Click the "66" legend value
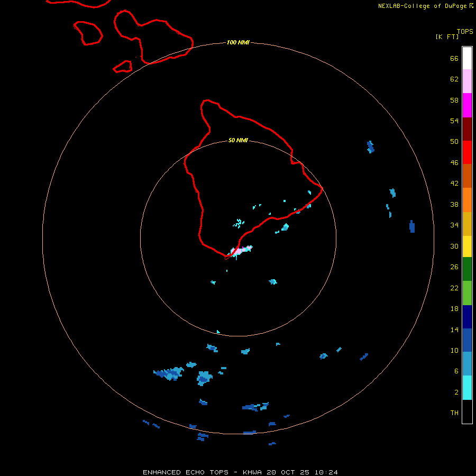This screenshot has width=476, height=476. click(x=454, y=59)
